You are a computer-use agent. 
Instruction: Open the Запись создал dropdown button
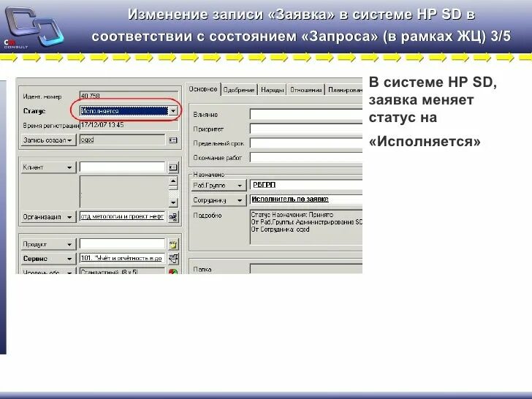[48, 140]
